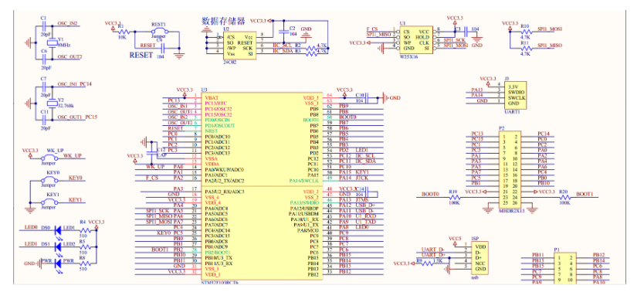Select the P2 MHDR2X13 header block

pyautogui.click(x=510, y=169)
